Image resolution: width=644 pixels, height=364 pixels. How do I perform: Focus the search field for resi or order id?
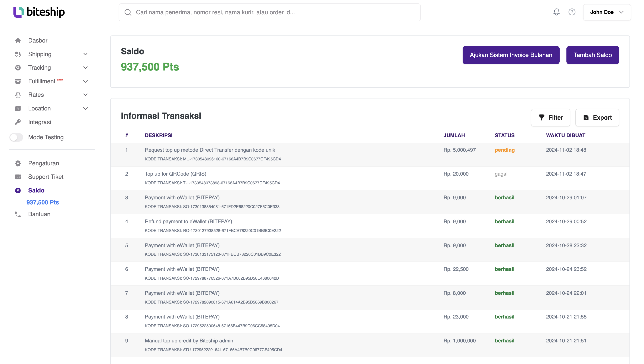click(x=269, y=12)
